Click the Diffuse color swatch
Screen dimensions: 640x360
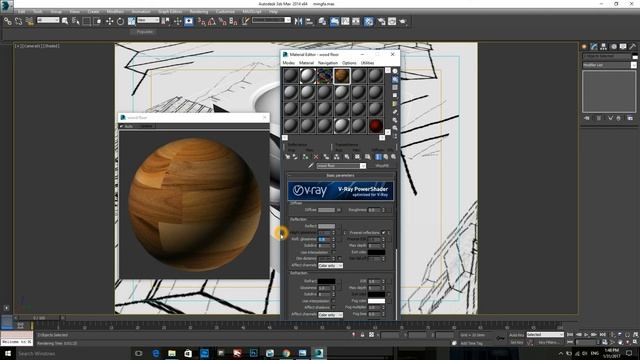[326, 210]
